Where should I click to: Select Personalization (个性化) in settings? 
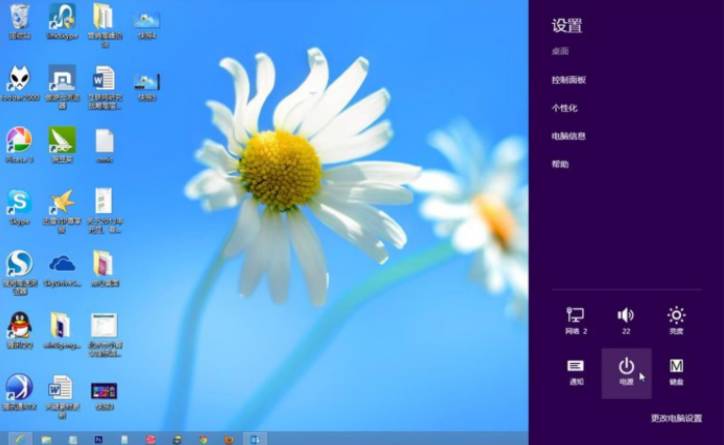coord(564,107)
